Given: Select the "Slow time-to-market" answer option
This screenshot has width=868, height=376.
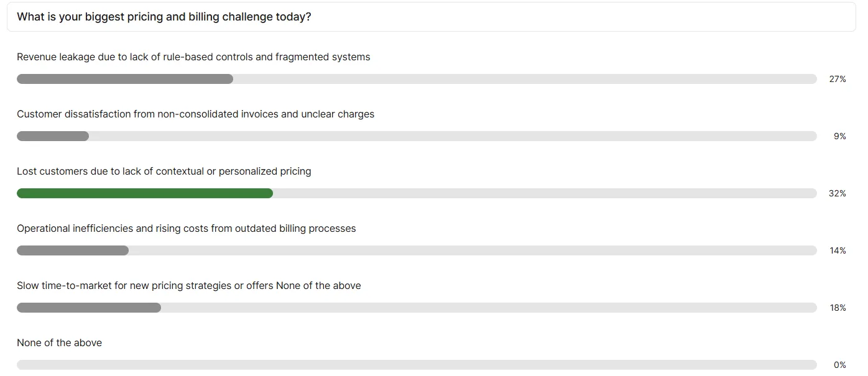Looking at the screenshot, I should tap(188, 285).
